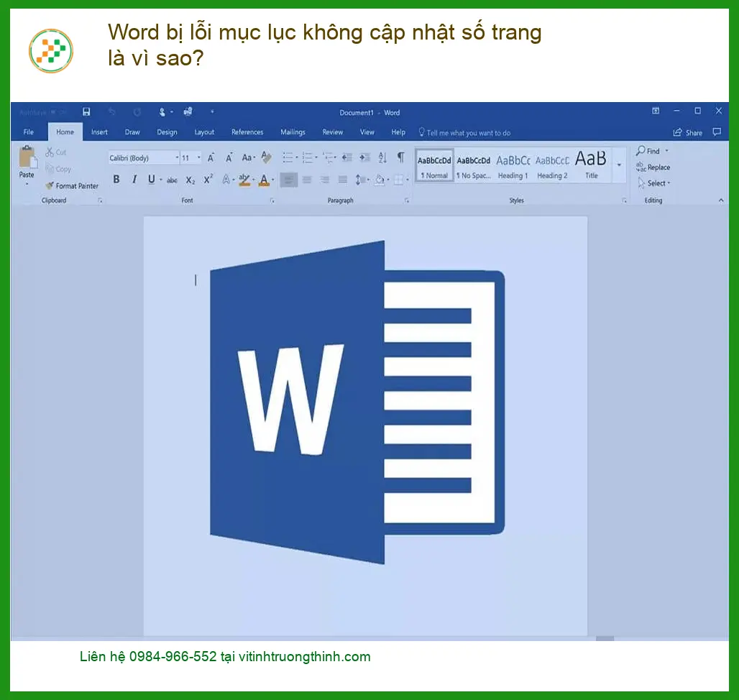Image resolution: width=739 pixels, height=700 pixels.
Task: Click Clear All Formatting icon
Action: [266, 157]
